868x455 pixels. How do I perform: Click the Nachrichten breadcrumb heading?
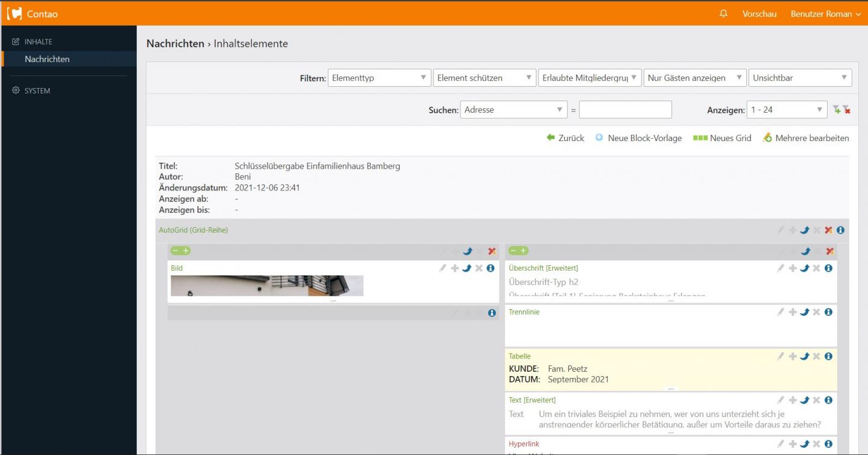pos(175,43)
